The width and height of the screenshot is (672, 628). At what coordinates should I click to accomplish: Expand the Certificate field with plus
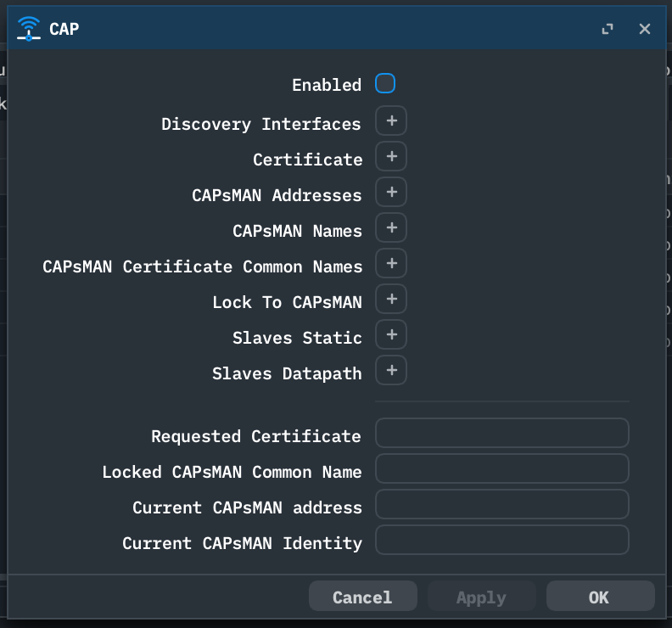[x=391, y=157]
